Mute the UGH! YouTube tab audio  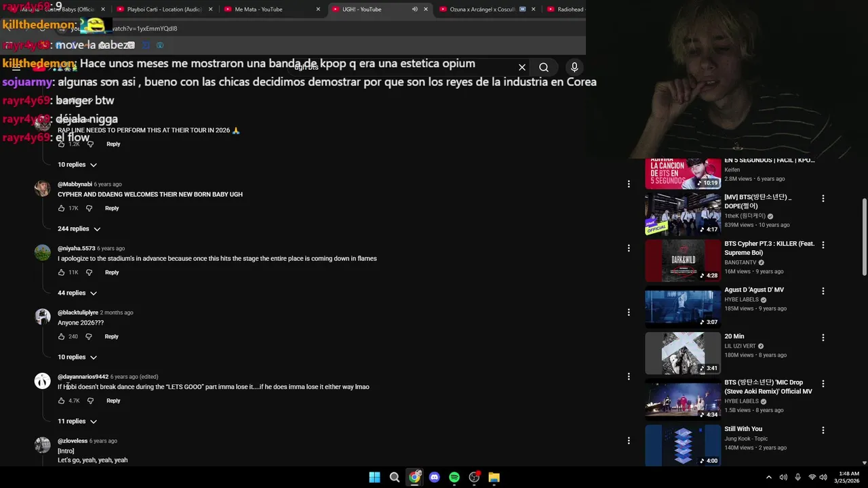414,9
